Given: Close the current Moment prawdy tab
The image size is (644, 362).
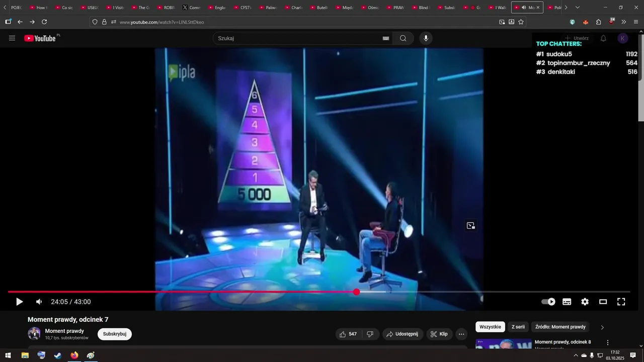Looking at the screenshot, I should [x=538, y=8].
